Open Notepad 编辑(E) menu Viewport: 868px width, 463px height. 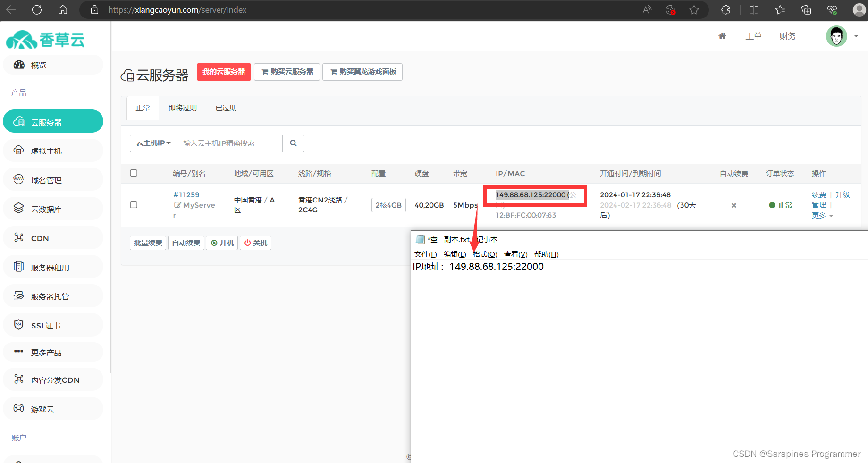455,254
